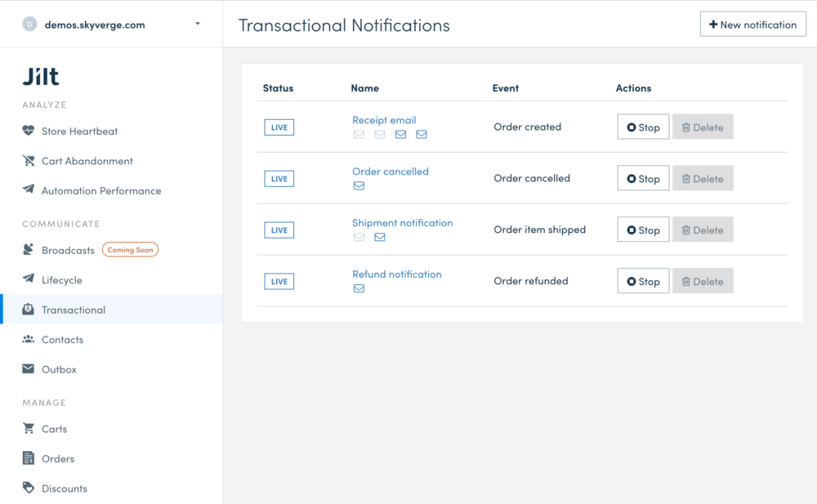Open the email icon under Refund notification
Screen dimensions: 817x504
pos(359,288)
